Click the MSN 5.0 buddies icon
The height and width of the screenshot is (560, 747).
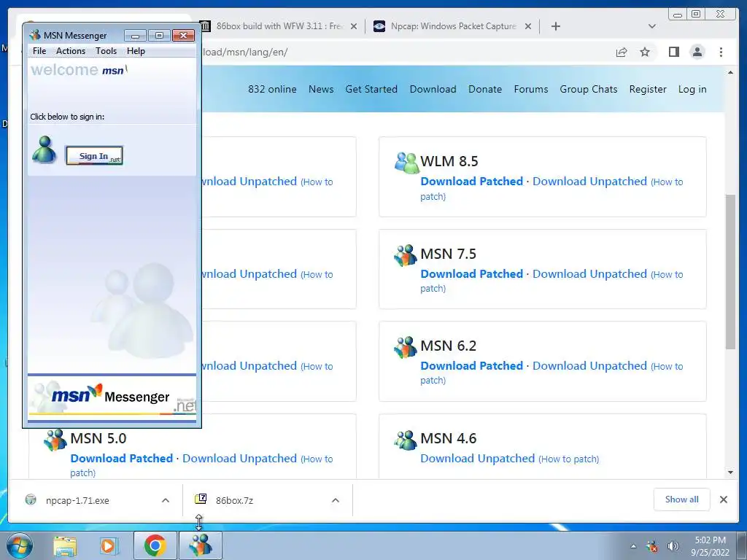click(55, 440)
